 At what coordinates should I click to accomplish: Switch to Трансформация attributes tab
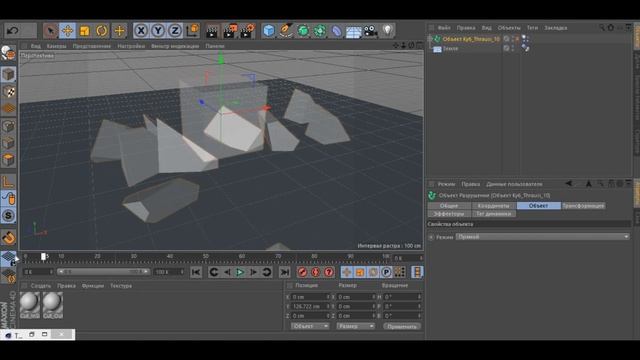(x=583, y=206)
